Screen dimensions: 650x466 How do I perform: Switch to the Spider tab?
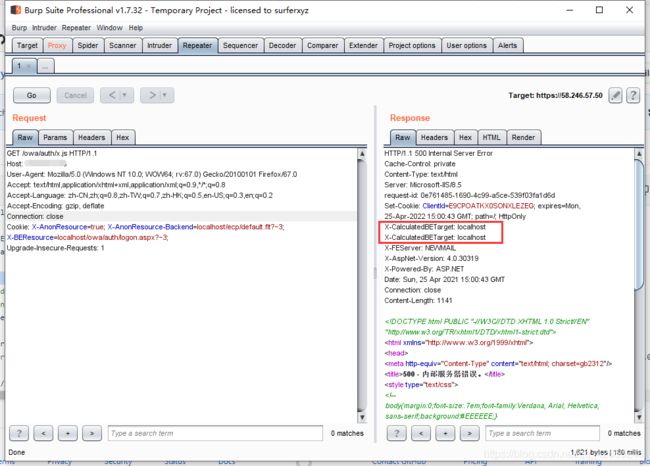click(88, 46)
